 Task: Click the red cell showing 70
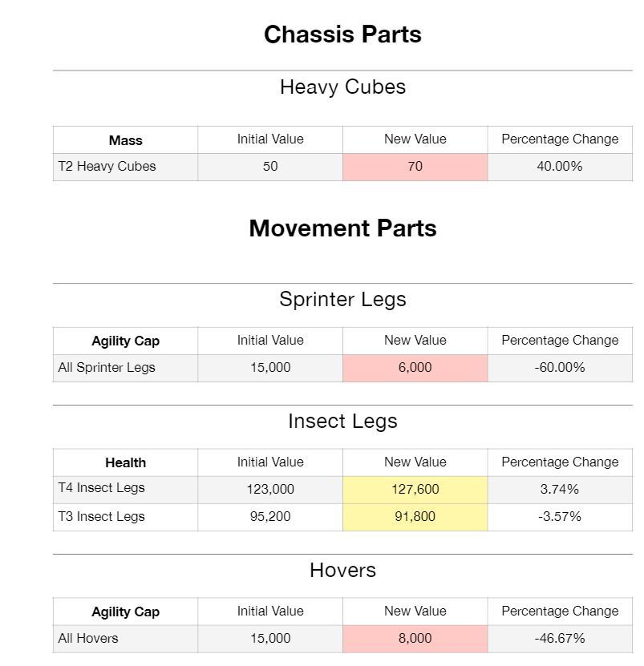tap(415, 167)
